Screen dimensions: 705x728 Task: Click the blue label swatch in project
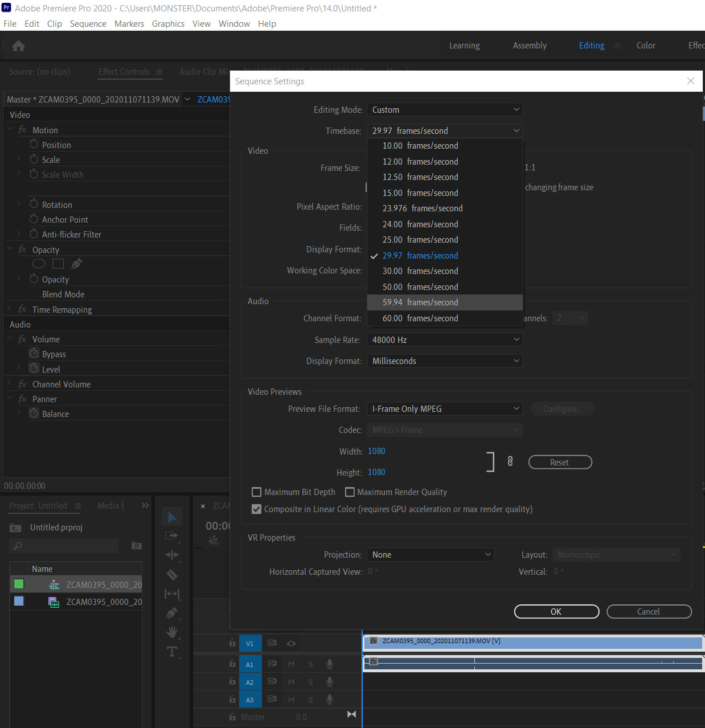[19, 601]
